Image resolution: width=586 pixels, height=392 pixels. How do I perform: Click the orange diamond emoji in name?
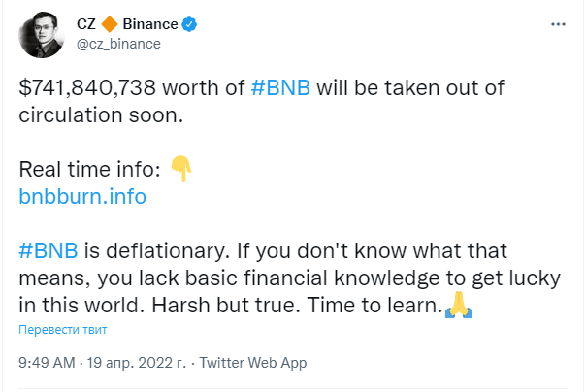tap(110, 24)
